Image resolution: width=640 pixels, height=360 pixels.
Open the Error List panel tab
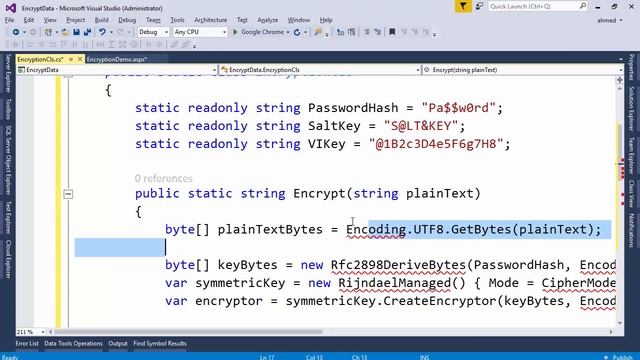tap(27, 344)
